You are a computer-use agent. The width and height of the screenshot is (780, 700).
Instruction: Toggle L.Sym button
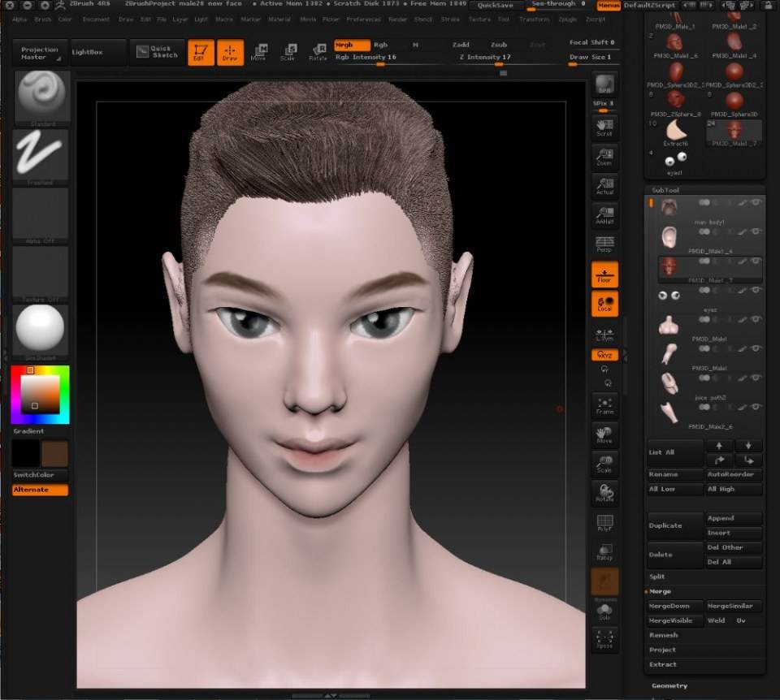tap(604, 334)
